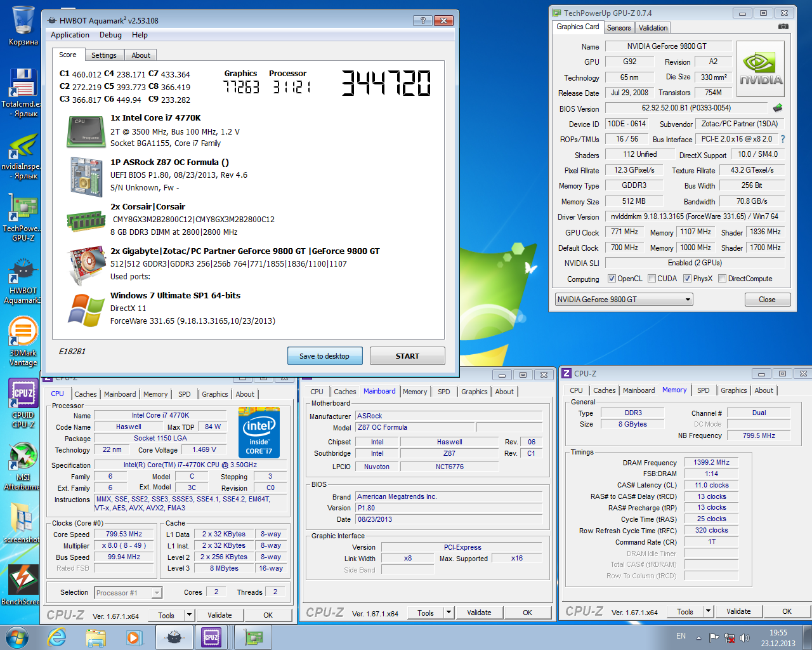
Task: Open 3DMark Vantage desktop icon
Action: click(23, 342)
